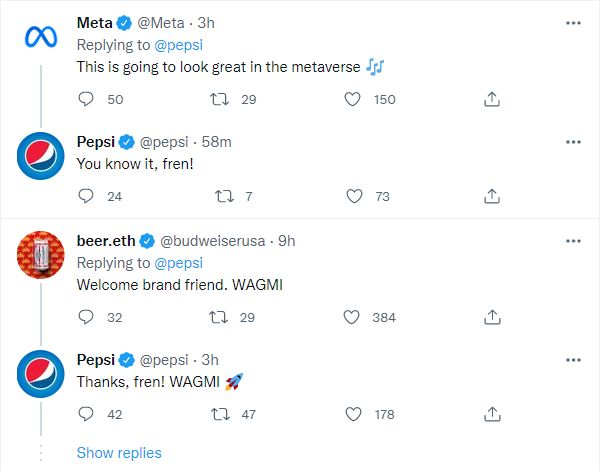Like beer.eth's "Welcome brand friend" tweet

coord(351,317)
